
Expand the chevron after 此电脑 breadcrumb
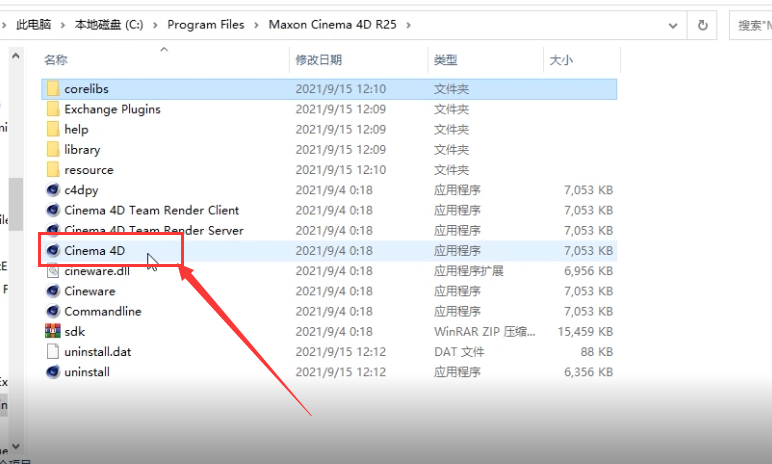pyautogui.click(x=63, y=25)
